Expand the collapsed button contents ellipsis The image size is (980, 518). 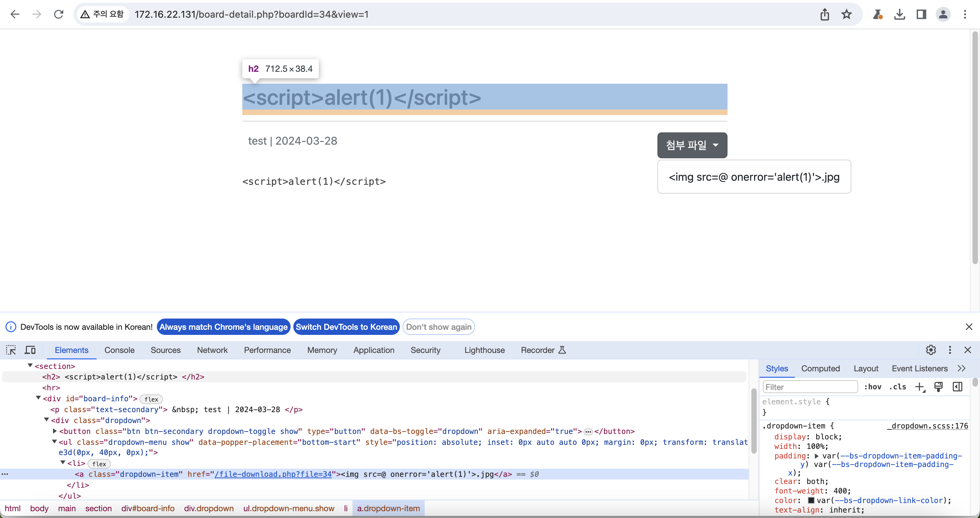pos(588,432)
